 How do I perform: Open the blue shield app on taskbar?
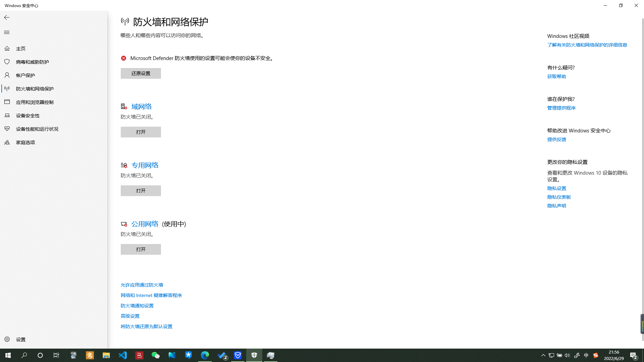click(x=238, y=355)
